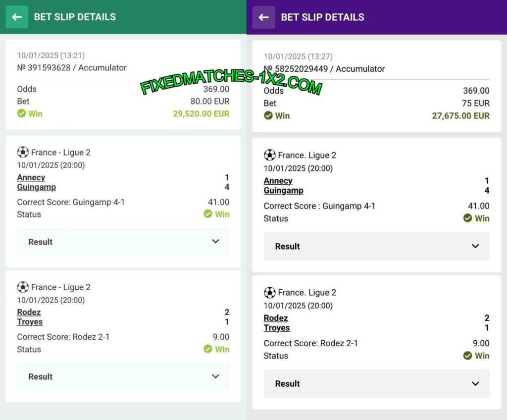The image size is (507, 420).
Task: Expand Result under green Rodez 2-1 bet
Action: 215,376
